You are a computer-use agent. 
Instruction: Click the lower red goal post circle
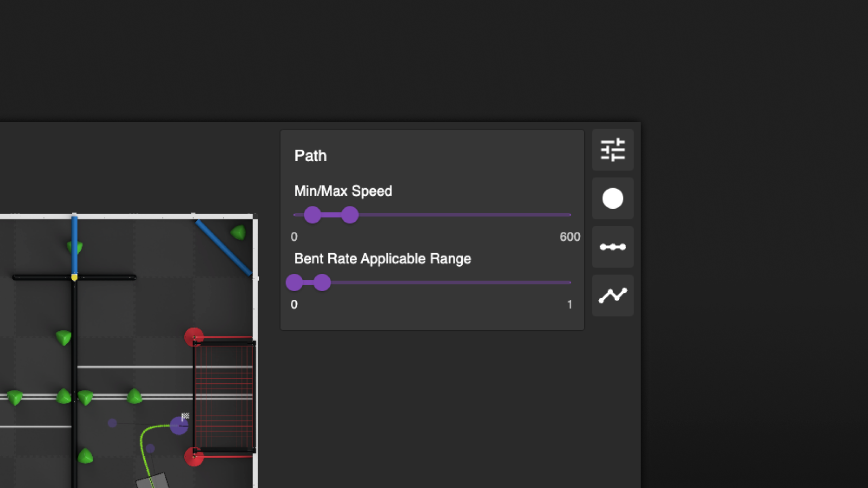point(194,457)
